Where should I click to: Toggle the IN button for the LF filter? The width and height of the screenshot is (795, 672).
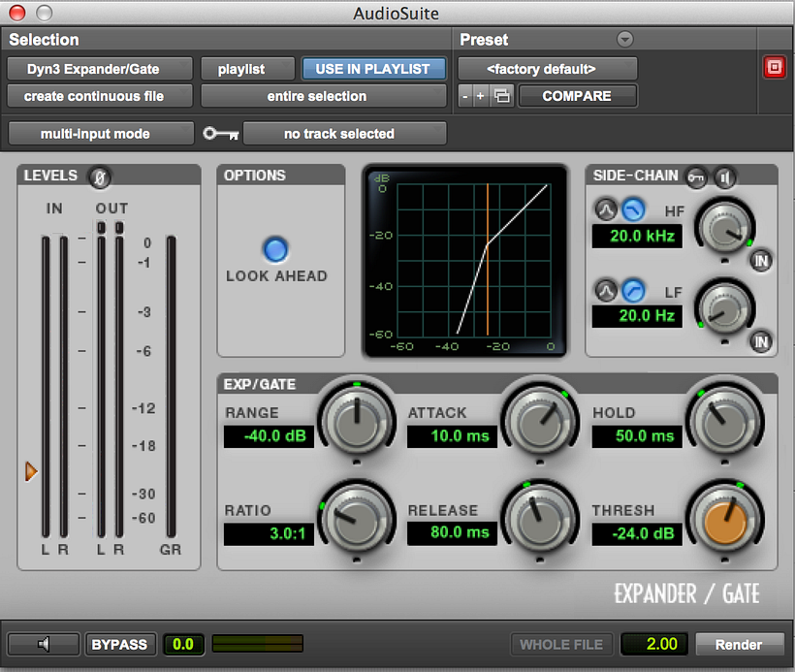(x=761, y=341)
